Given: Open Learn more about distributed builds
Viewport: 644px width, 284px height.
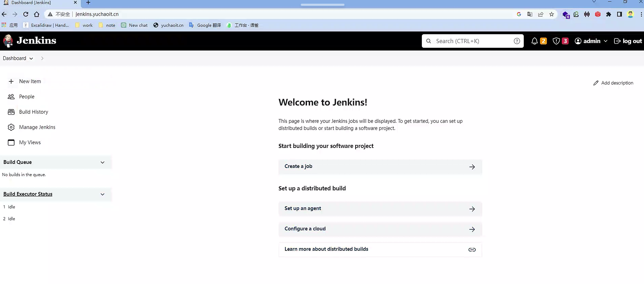Looking at the screenshot, I should tap(380, 249).
